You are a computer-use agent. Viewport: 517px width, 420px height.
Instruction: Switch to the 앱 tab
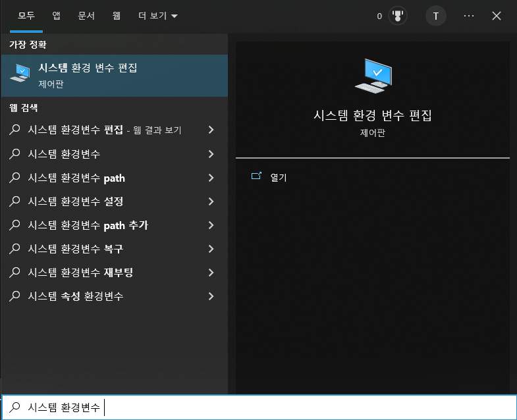point(57,16)
